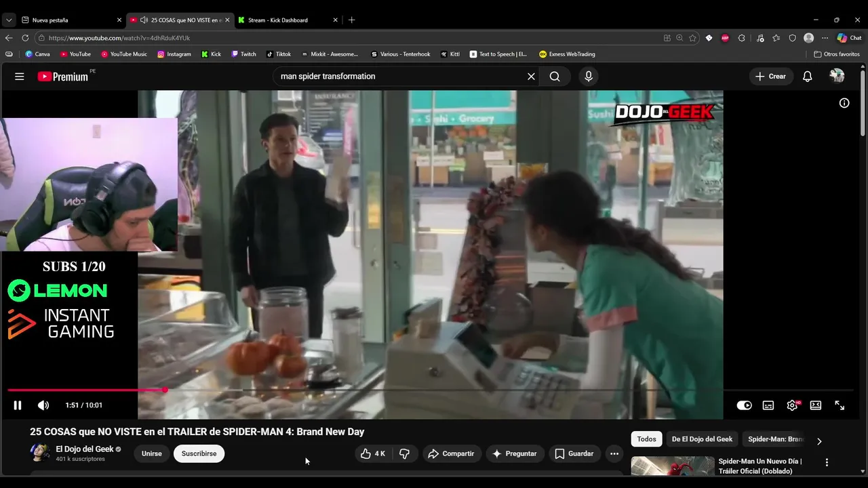Open the YouTube guide hamburger menu

point(19,77)
